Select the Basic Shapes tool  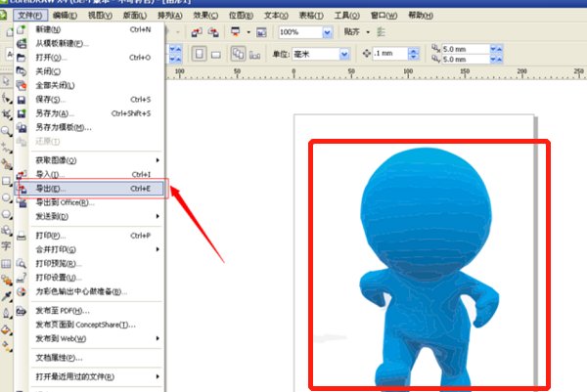[6, 231]
